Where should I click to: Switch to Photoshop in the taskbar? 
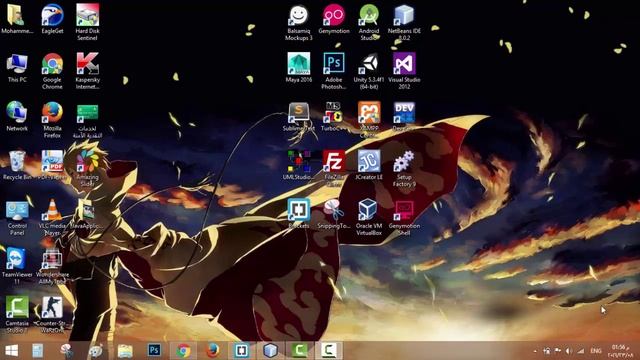[154, 350]
